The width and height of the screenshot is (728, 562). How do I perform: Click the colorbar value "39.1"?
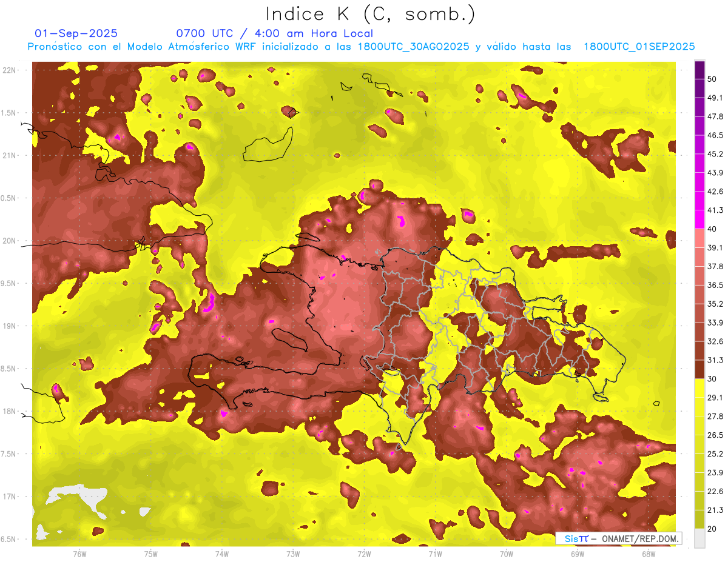click(715, 248)
